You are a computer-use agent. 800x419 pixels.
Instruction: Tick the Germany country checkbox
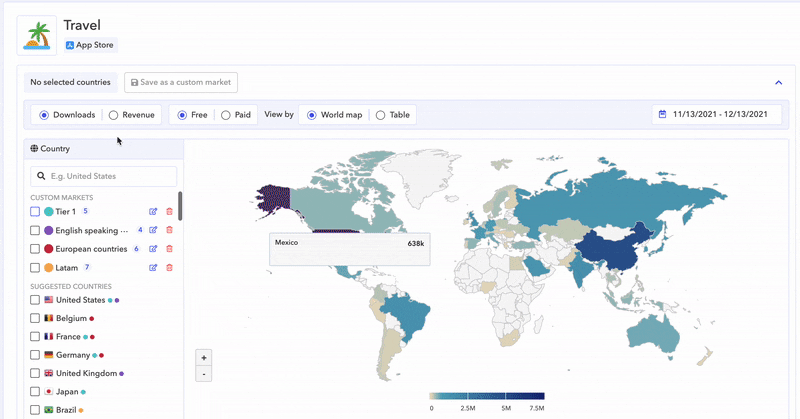point(36,355)
